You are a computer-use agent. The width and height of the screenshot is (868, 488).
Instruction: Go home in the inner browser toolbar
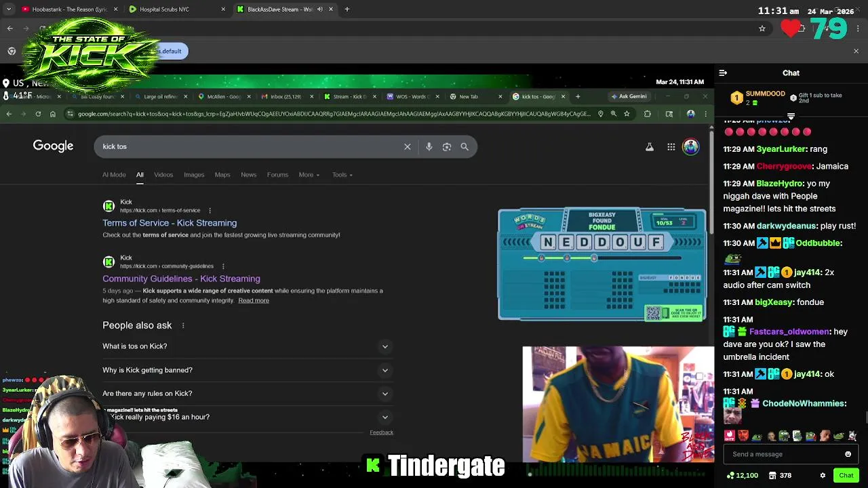pyautogui.click(x=52, y=114)
